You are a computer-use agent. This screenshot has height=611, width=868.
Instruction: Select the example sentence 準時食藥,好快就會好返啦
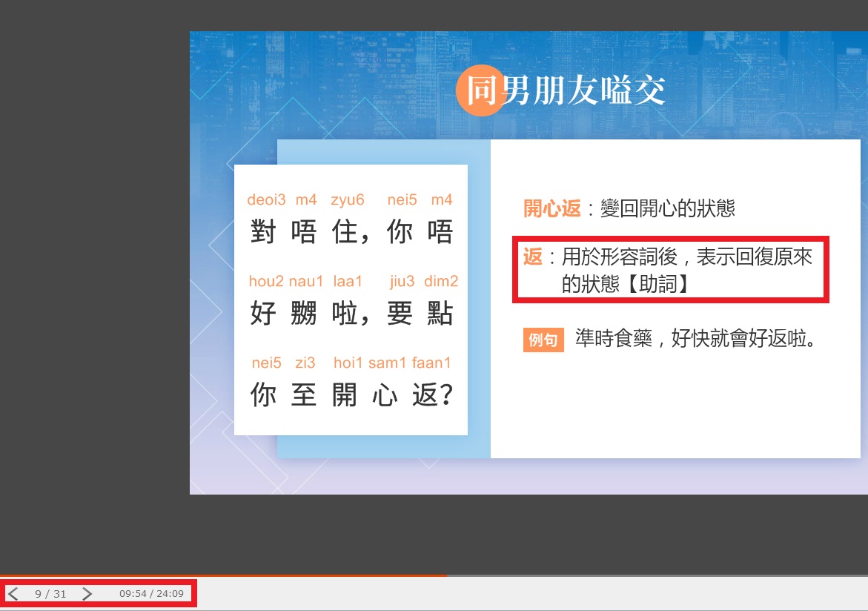695,340
